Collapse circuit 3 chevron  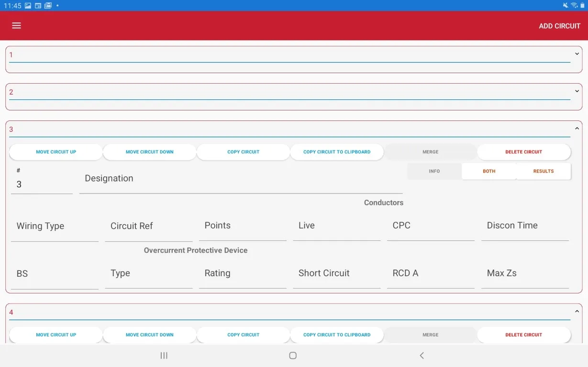[577, 129]
